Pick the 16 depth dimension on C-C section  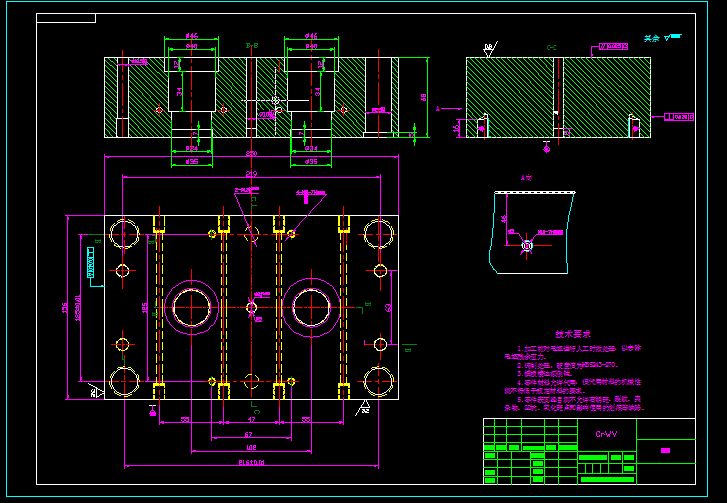click(457, 127)
